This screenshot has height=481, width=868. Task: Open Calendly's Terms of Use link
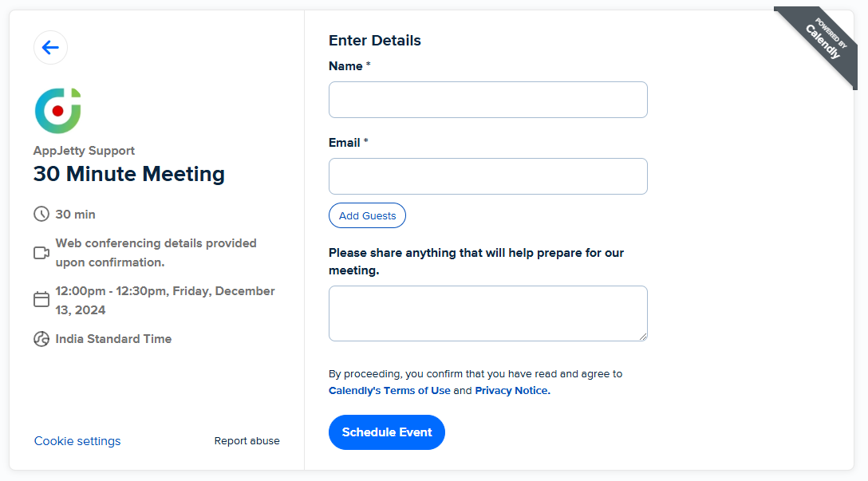389,391
